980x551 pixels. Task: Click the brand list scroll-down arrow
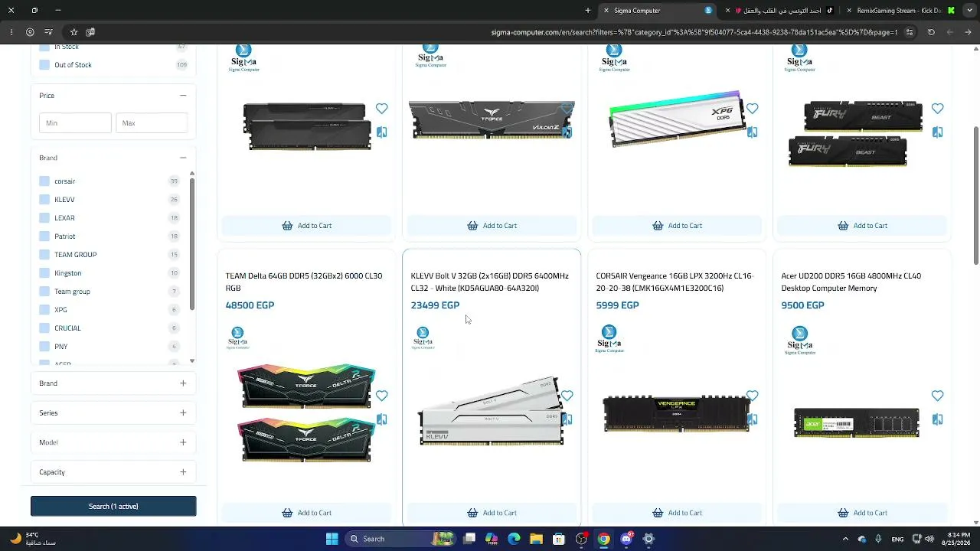click(x=191, y=360)
